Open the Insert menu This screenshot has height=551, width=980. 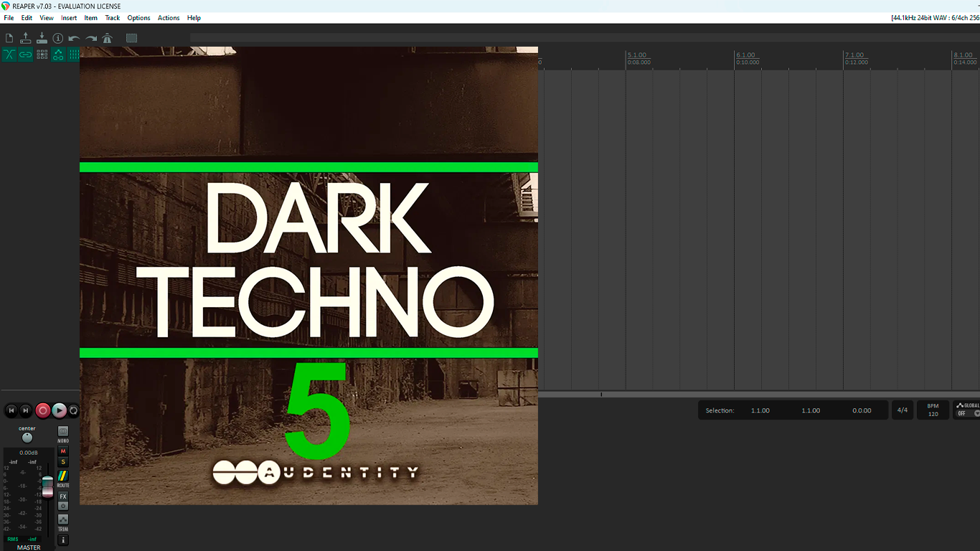click(69, 18)
